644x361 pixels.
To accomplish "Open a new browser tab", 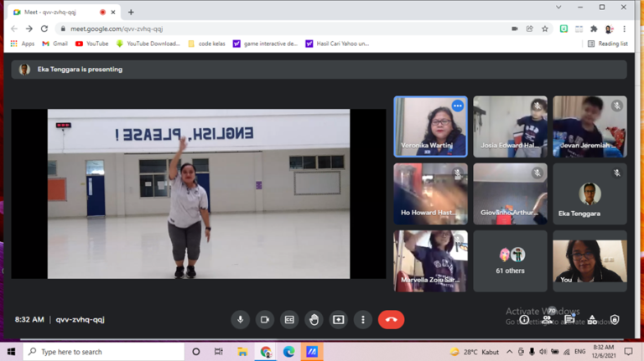I will 131,13.
